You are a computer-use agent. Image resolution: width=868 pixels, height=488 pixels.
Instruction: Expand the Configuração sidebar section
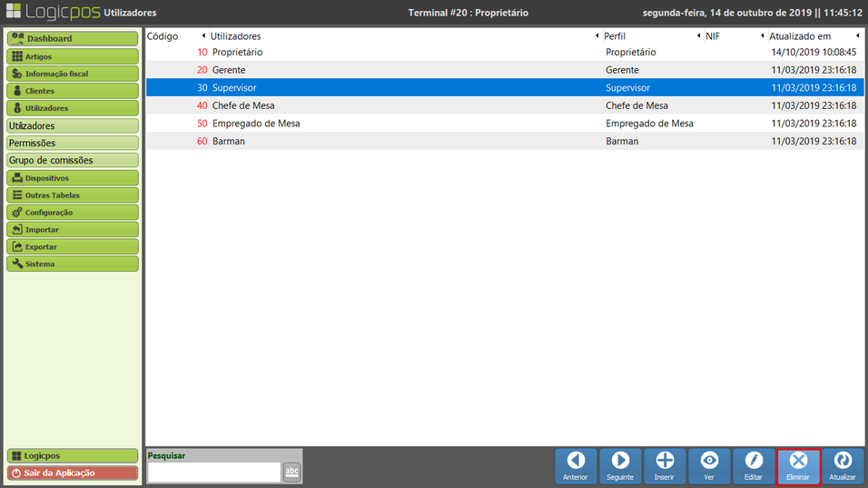[x=72, y=213]
